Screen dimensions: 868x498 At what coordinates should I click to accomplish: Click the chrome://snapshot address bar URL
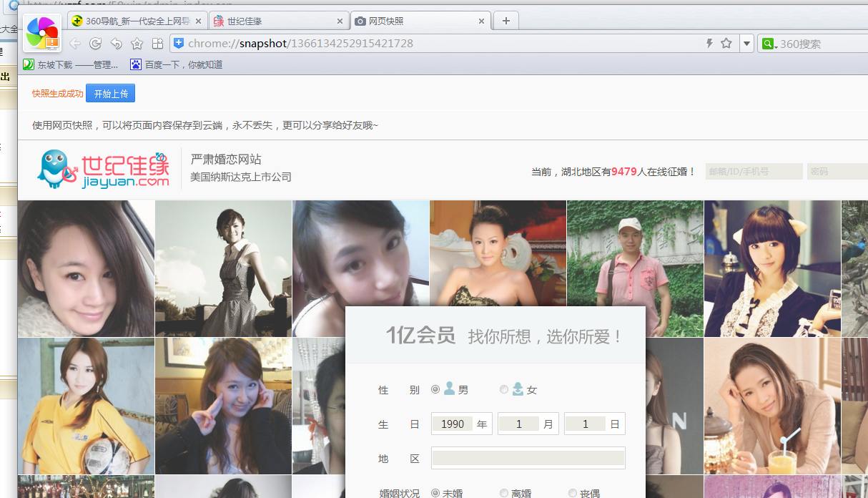click(300, 44)
